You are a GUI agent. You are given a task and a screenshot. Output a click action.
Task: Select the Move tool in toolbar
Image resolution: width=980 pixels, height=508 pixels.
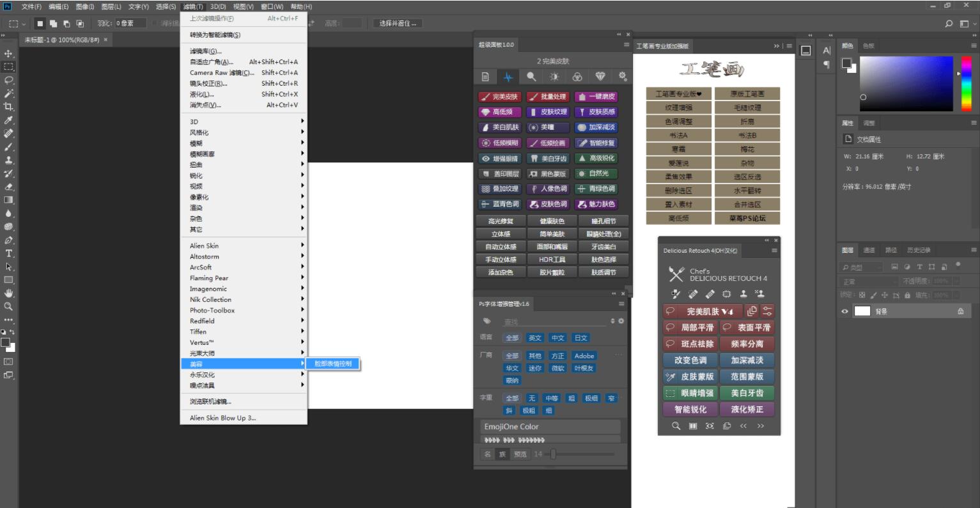point(9,53)
